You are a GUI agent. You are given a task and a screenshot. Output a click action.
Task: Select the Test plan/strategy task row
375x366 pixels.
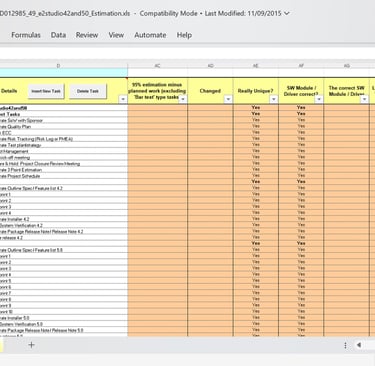pyautogui.click(x=63, y=145)
